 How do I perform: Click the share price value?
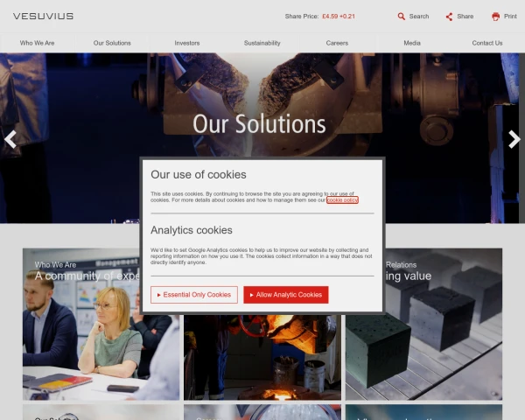[x=339, y=16]
